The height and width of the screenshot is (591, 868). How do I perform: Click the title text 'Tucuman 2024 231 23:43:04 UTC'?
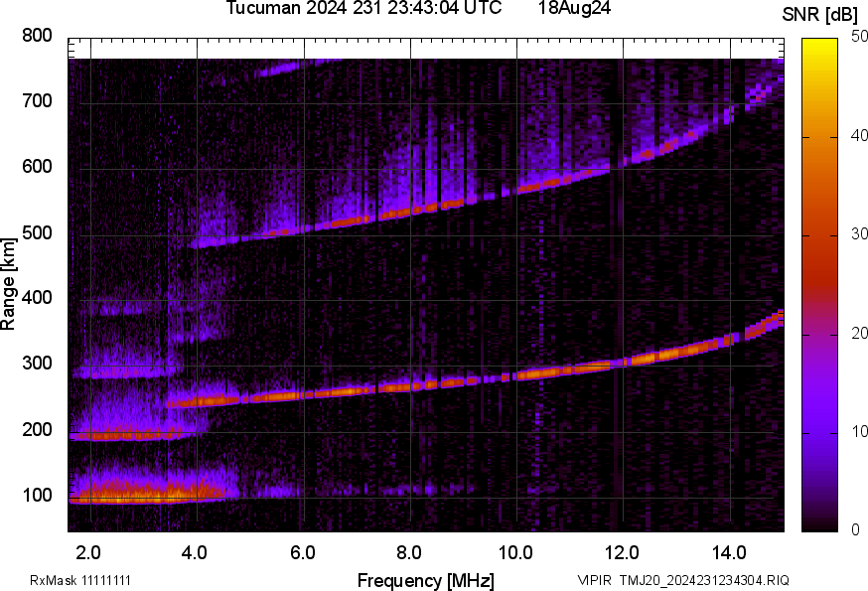(363, 8)
